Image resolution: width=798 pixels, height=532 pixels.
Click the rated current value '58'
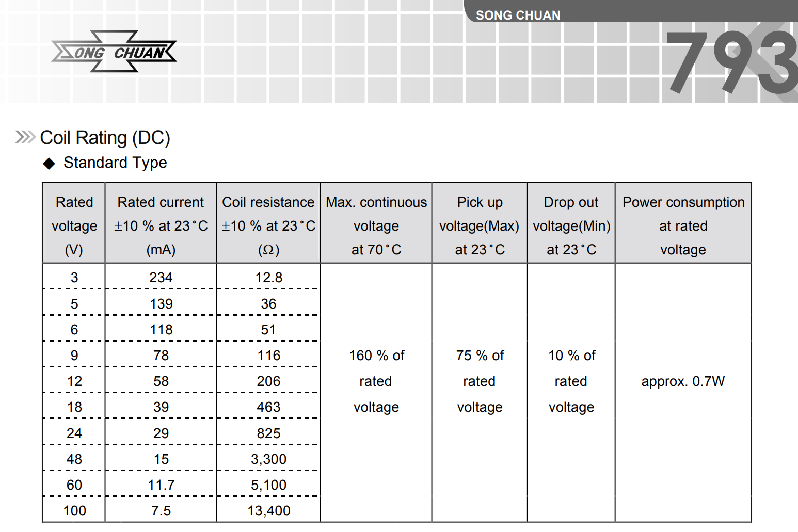point(161,381)
